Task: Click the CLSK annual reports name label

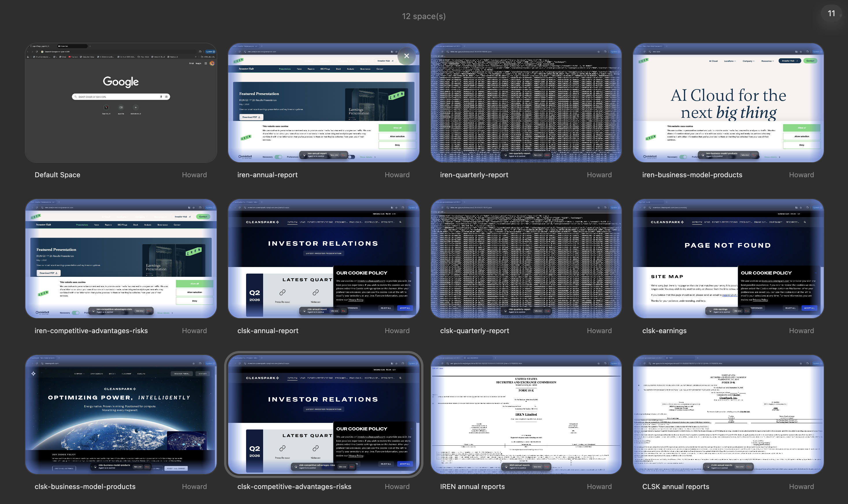Action: click(675, 487)
